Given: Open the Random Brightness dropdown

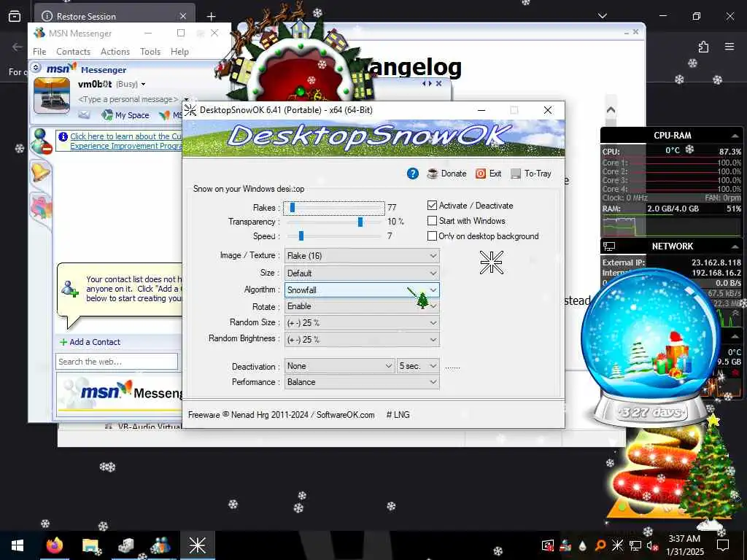Looking at the screenshot, I should (x=362, y=340).
